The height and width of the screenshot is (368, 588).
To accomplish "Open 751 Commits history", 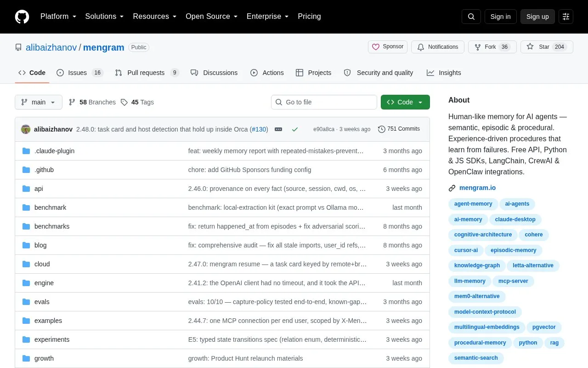I will tap(399, 129).
